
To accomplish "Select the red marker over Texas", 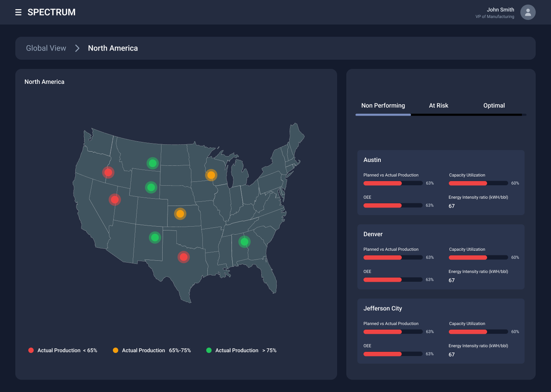I will [x=184, y=257].
